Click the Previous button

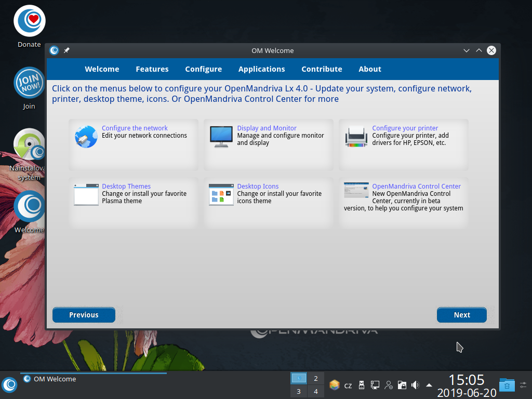pyautogui.click(x=84, y=315)
